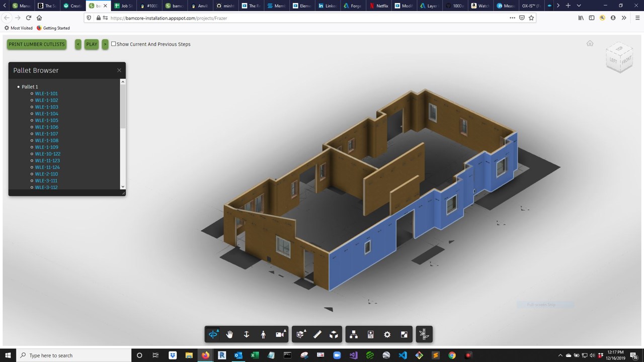Select the WLE-1-105 item in Pallet Browser

click(x=46, y=120)
